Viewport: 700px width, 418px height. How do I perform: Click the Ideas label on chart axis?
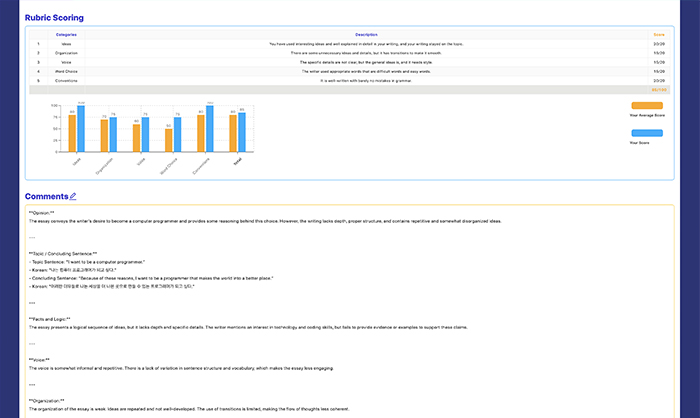tap(76, 159)
